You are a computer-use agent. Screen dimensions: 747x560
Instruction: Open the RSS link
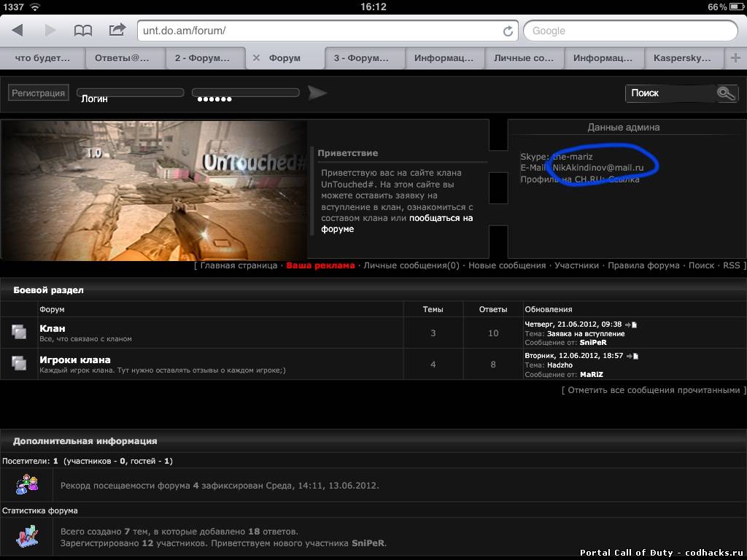coord(731,265)
